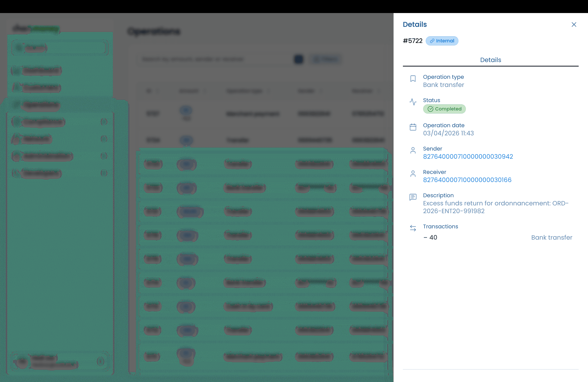Click the chain-link icon in Internal badge

(x=432, y=41)
